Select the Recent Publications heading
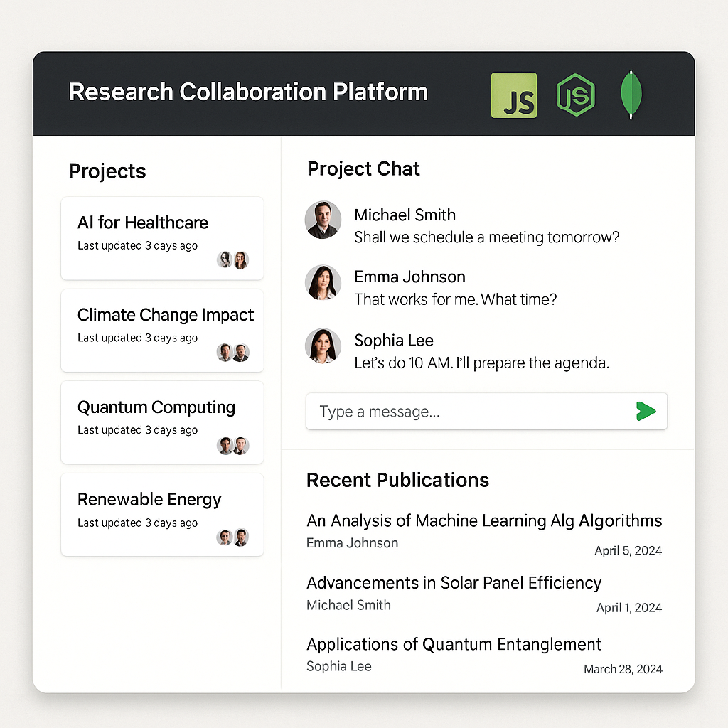728x728 pixels. (x=397, y=480)
